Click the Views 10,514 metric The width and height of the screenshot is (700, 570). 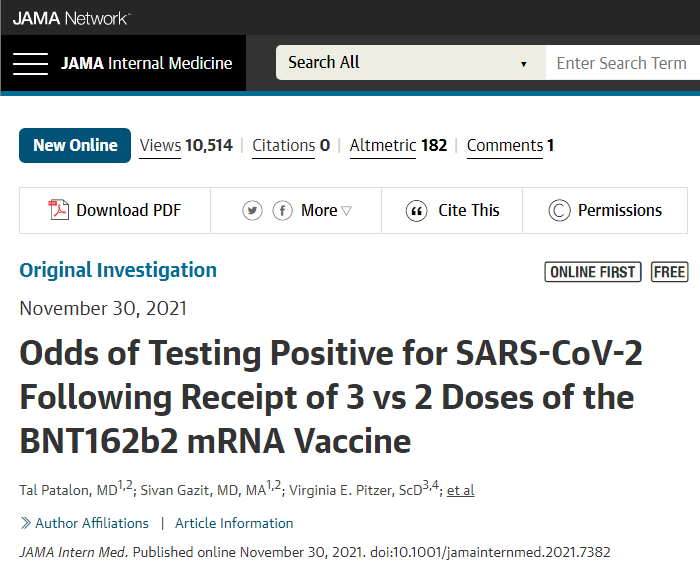[186, 145]
